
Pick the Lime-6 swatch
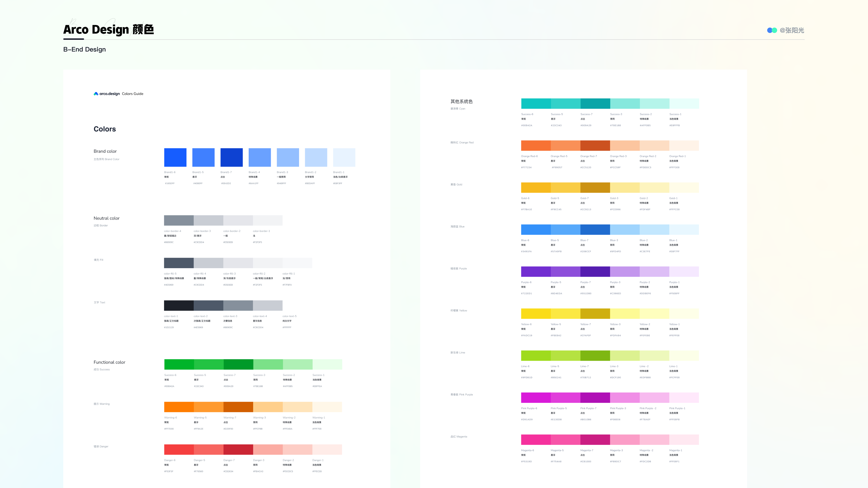536,356
